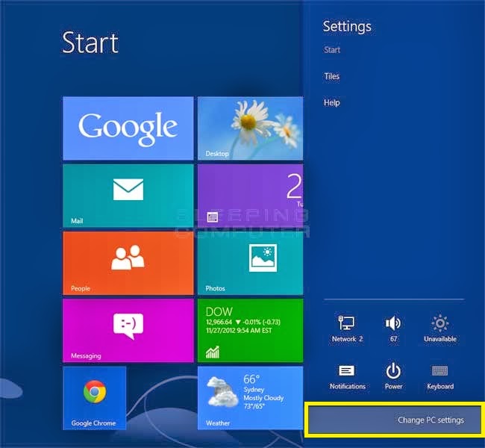This screenshot has width=485, height=448.
Task: Click the Settings heading
Action: 347,27
